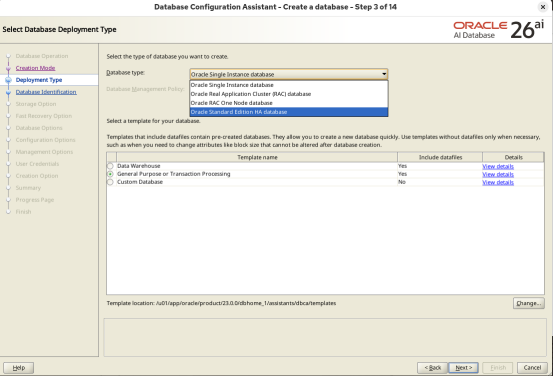Click the < Back button
554x376 pixels.
pyautogui.click(x=432, y=368)
